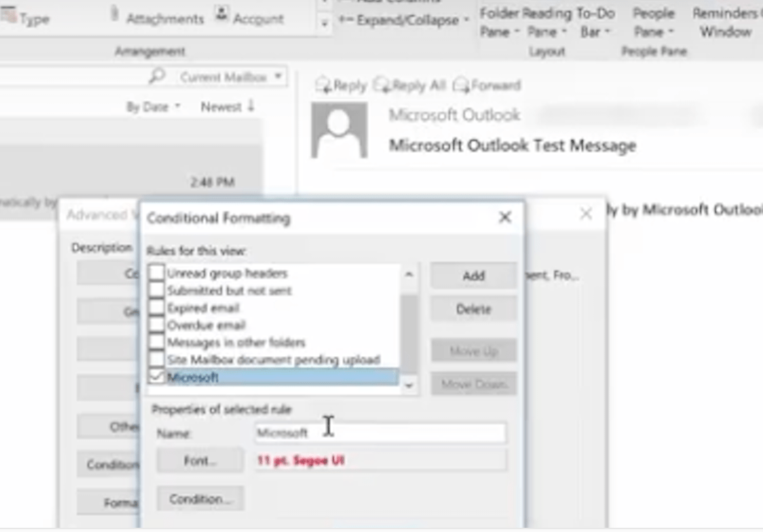Image resolution: width=763 pixels, height=532 pixels.
Task: Click the Add rule button
Action: coord(474,276)
